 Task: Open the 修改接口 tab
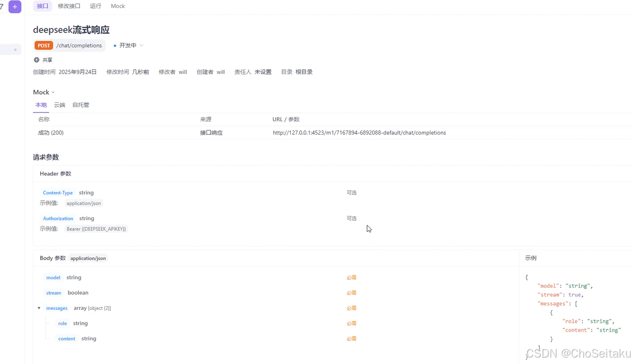point(69,6)
